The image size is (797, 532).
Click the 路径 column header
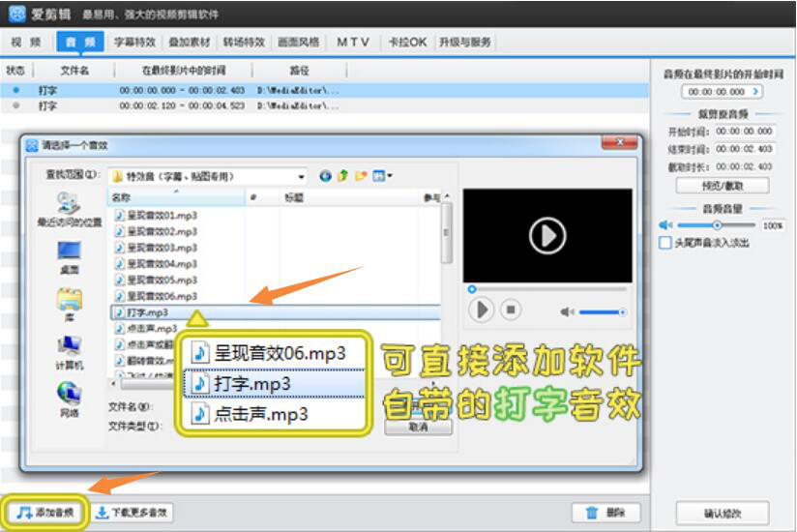coord(300,70)
